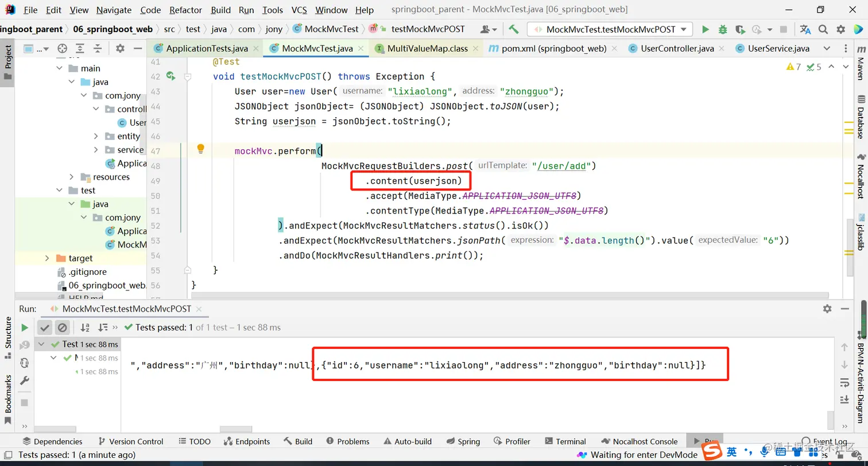This screenshot has width=868, height=466.
Task: Expand the service package
Action: pos(96,150)
